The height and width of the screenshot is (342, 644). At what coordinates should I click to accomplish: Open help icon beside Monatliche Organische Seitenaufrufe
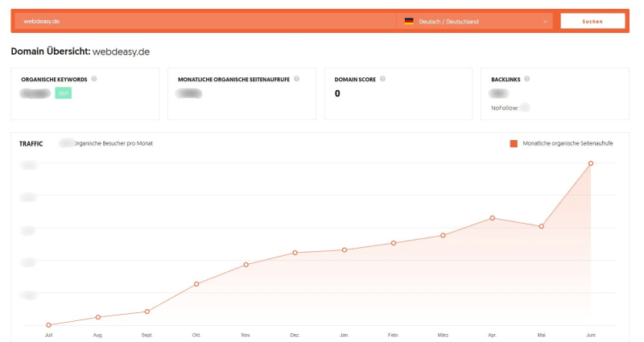(296, 79)
